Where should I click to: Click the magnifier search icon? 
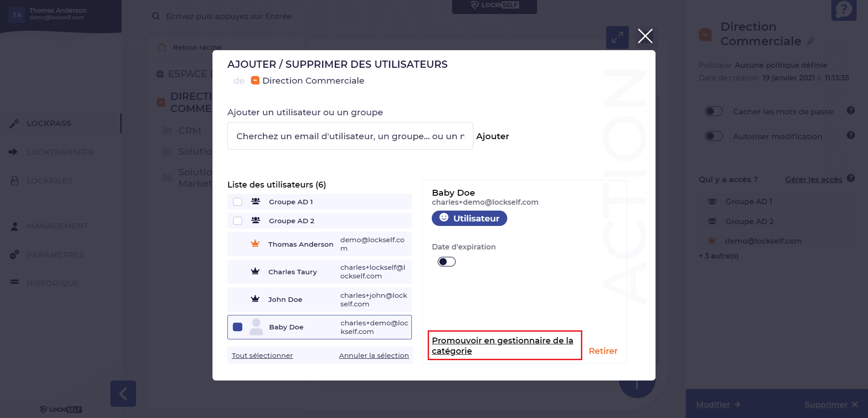click(156, 16)
